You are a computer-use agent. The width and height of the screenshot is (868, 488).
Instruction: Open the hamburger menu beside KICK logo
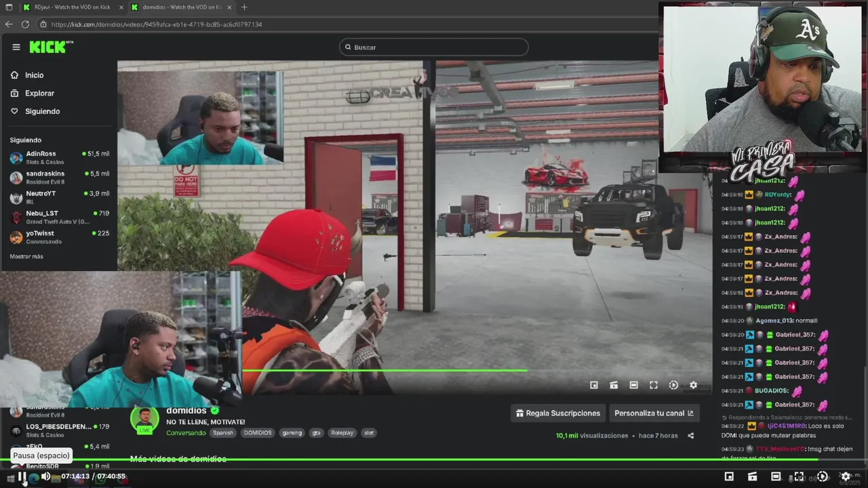pos(16,47)
